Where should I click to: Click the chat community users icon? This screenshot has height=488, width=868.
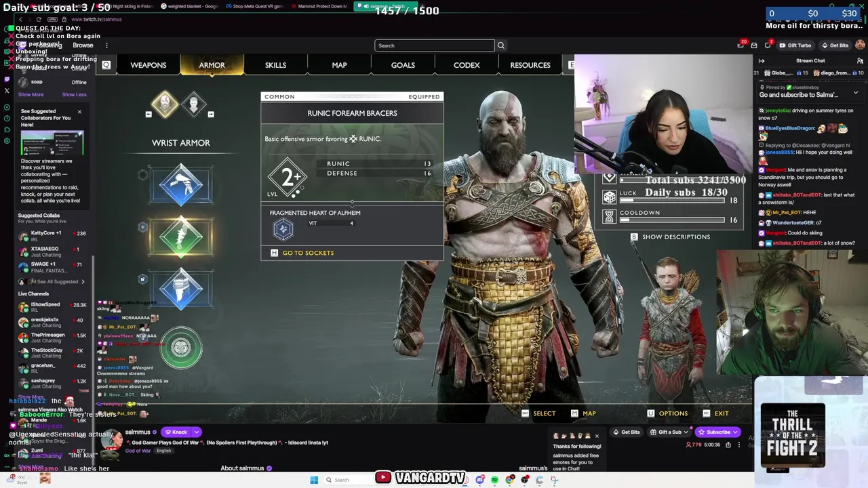click(860, 61)
